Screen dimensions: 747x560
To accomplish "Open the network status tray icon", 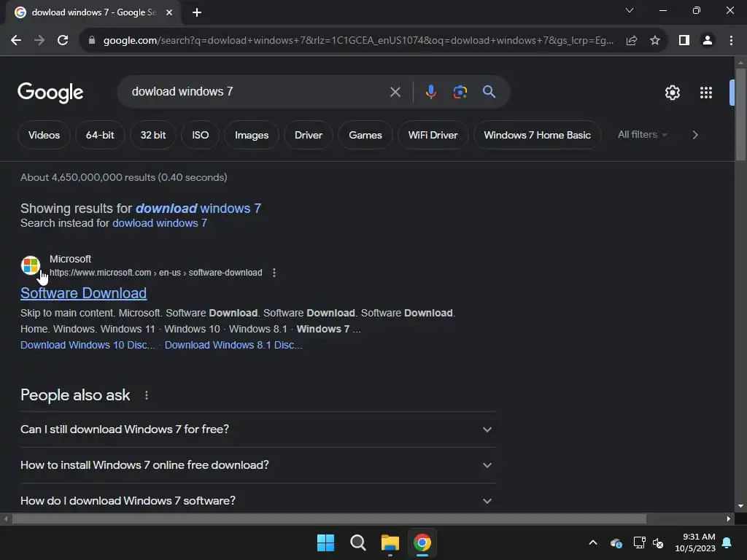I will [639, 542].
